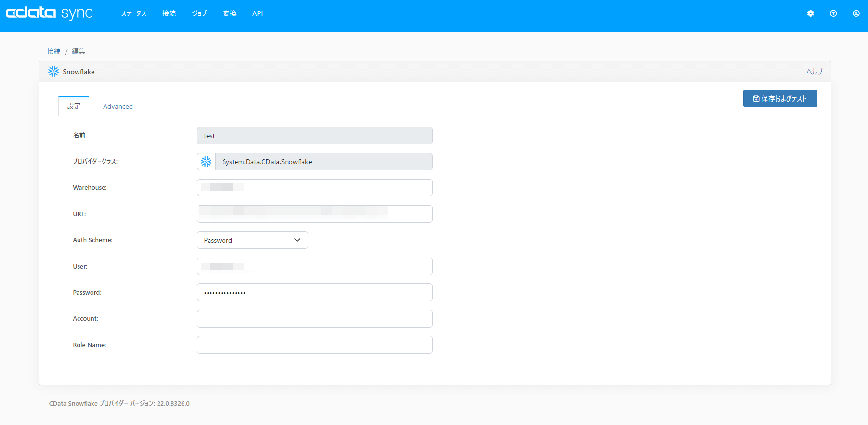Click the Role Name: label
The width and height of the screenshot is (868, 425).
90,345
